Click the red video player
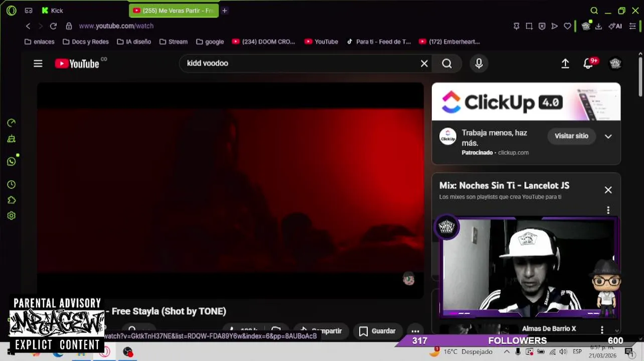Viewport: 644px width, 361px height. pyautogui.click(x=230, y=191)
